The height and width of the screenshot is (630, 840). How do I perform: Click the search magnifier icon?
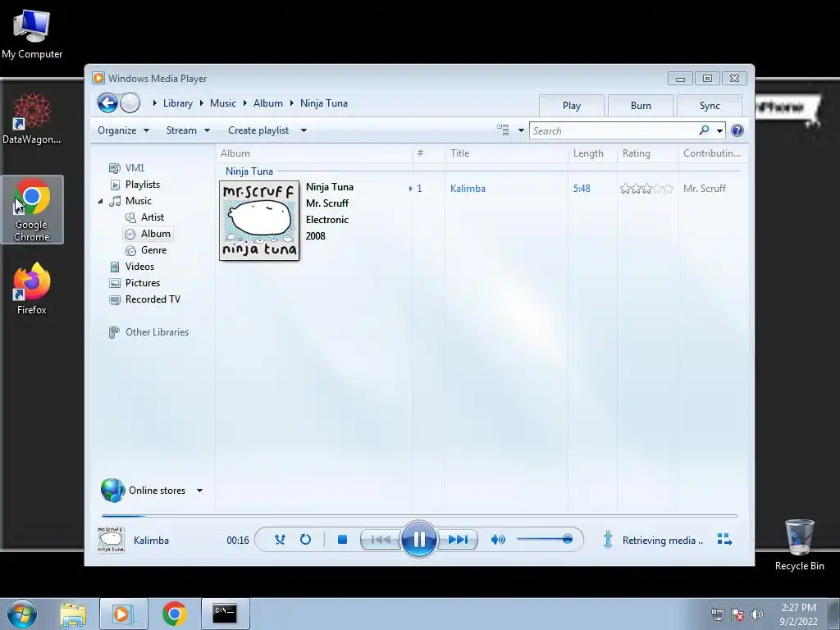(x=704, y=130)
